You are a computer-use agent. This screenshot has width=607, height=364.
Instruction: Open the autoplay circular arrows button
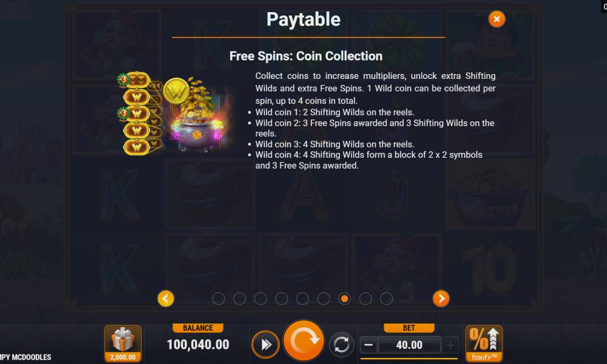point(341,344)
